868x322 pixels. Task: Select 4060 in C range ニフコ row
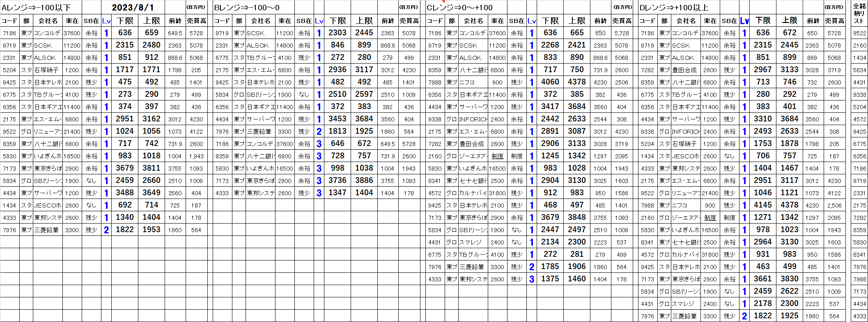click(x=550, y=82)
